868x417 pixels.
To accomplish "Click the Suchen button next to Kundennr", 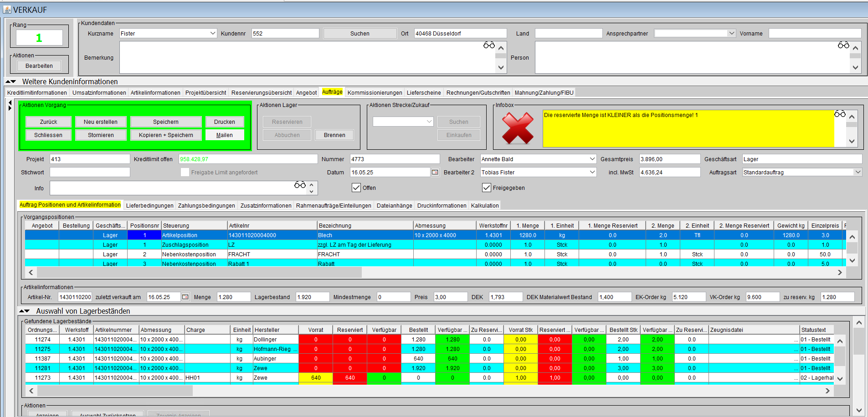I will [360, 33].
